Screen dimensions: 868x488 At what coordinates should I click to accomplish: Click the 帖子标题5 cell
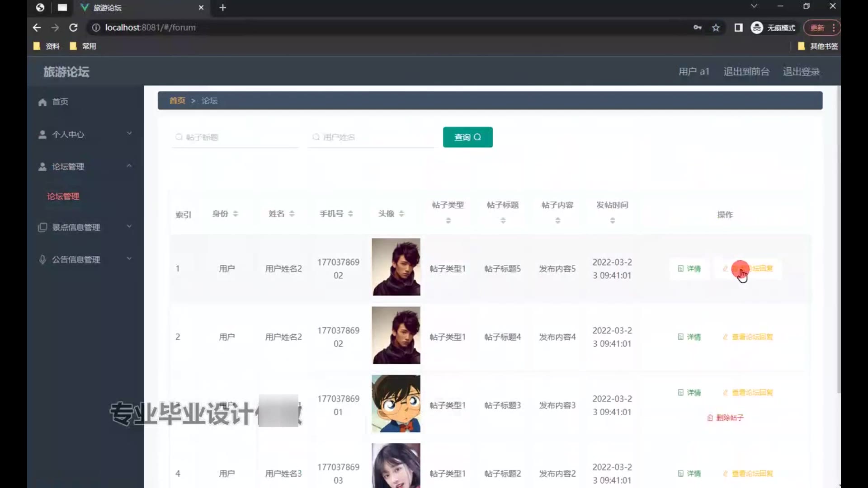point(503,268)
